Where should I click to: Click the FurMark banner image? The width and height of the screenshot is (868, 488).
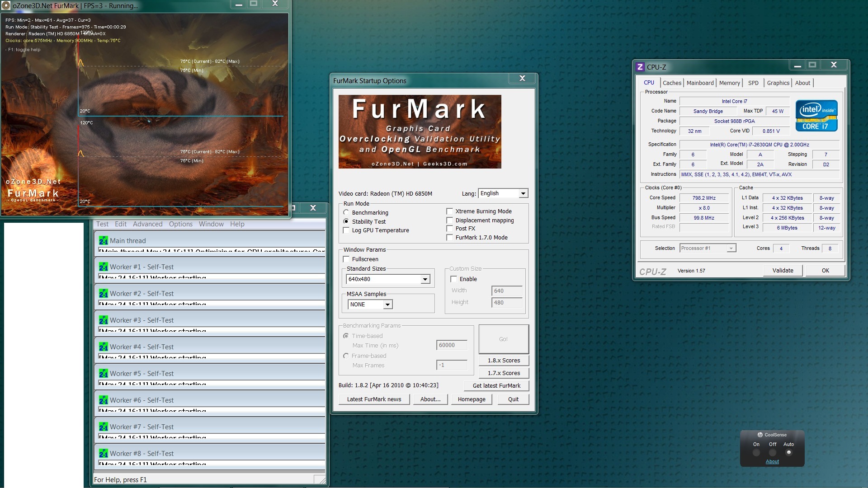(x=420, y=131)
